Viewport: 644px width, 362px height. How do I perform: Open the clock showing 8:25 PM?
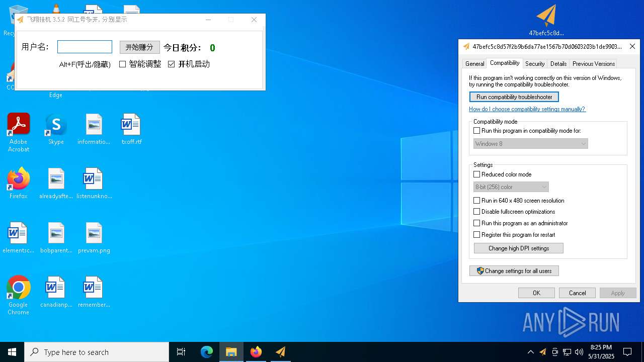pyautogui.click(x=601, y=352)
